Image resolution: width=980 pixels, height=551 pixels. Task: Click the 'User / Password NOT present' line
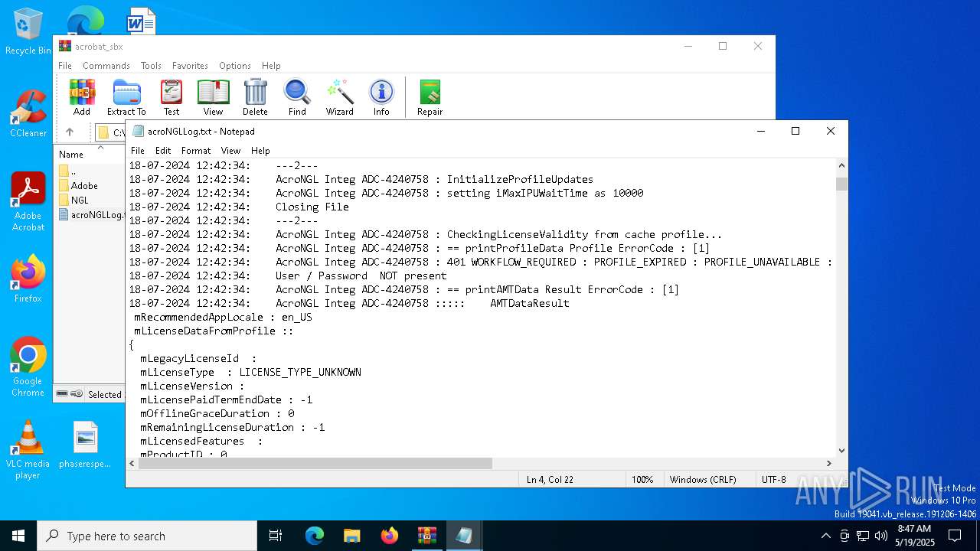tap(361, 275)
